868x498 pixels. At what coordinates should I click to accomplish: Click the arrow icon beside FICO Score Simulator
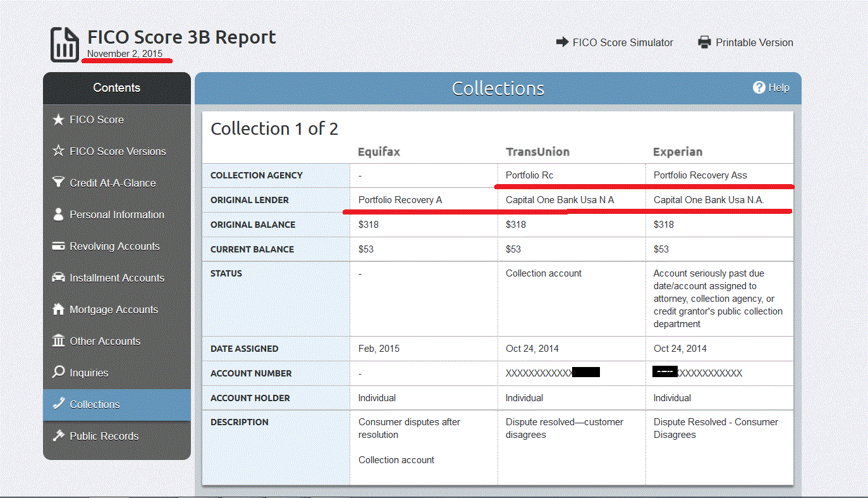tap(563, 42)
